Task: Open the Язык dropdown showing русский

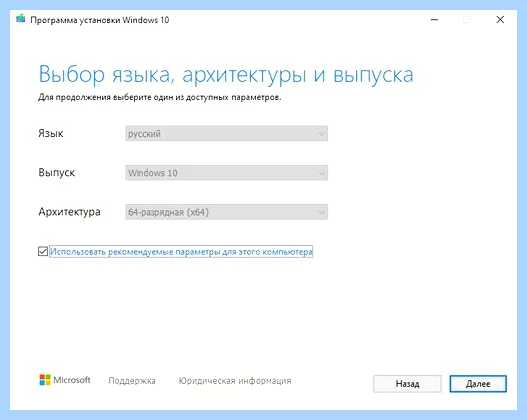Action: 227,134
